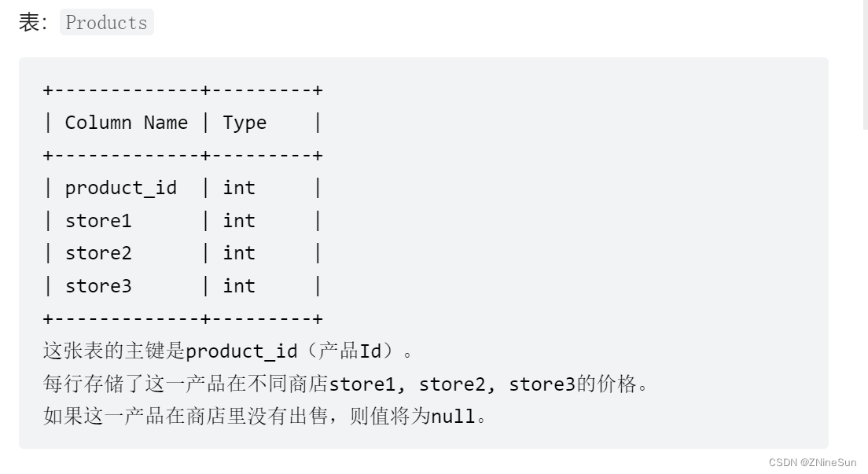
Task: Click the "表:" label before Products
Action: (31, 22)
